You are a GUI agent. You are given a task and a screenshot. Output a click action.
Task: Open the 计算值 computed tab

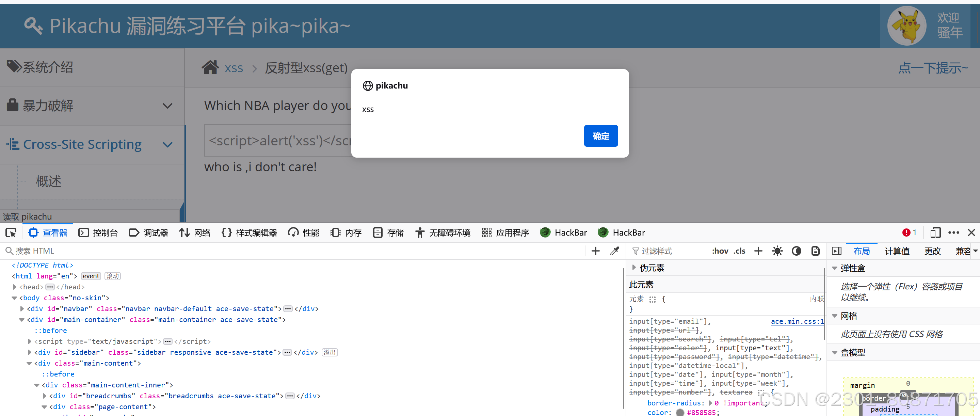[897, 251]
